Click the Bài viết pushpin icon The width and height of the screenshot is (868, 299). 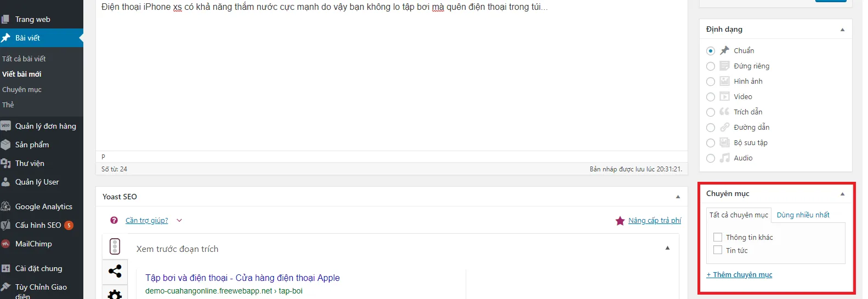tap(6, 38)
